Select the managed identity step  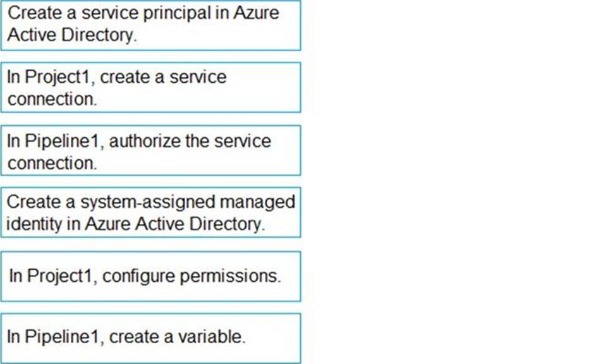click(150, 212)
